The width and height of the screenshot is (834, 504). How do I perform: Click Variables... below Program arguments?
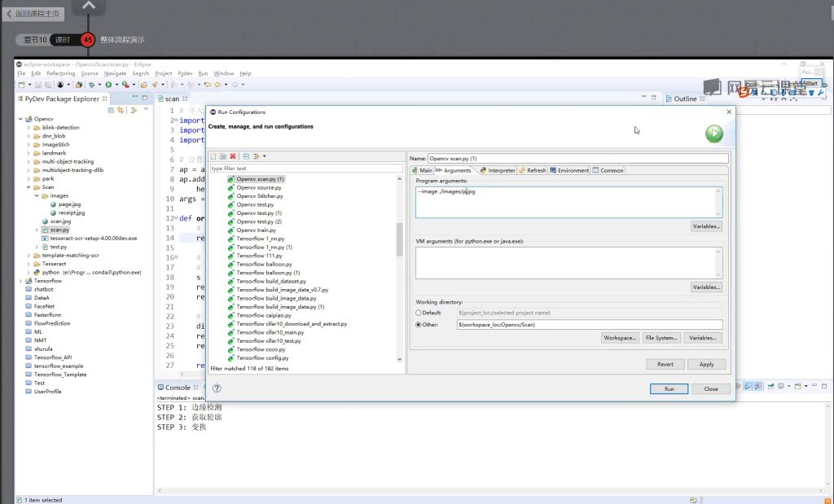(706, 226)
